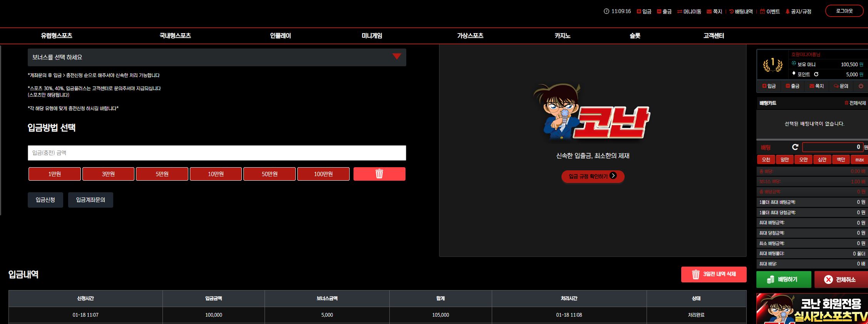Screen dimensions: 868x324
Task: Click in the 입금(충전) 금액 field
Action: [217, 153]
